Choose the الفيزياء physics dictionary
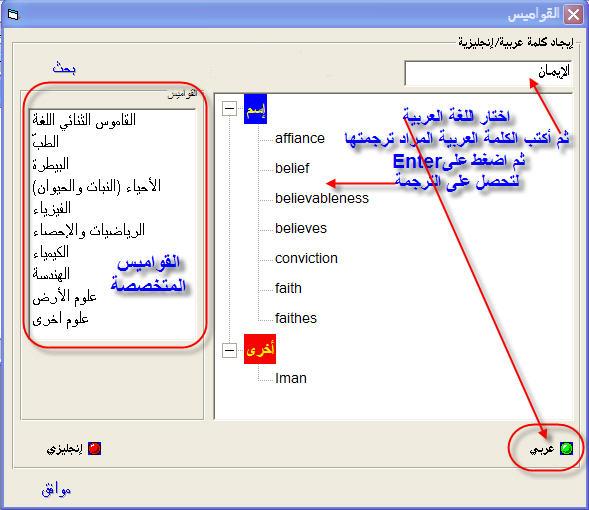Image resolution: width=589 pixels, height=510 pixels. pyautogui.click(x=52, y=208)
